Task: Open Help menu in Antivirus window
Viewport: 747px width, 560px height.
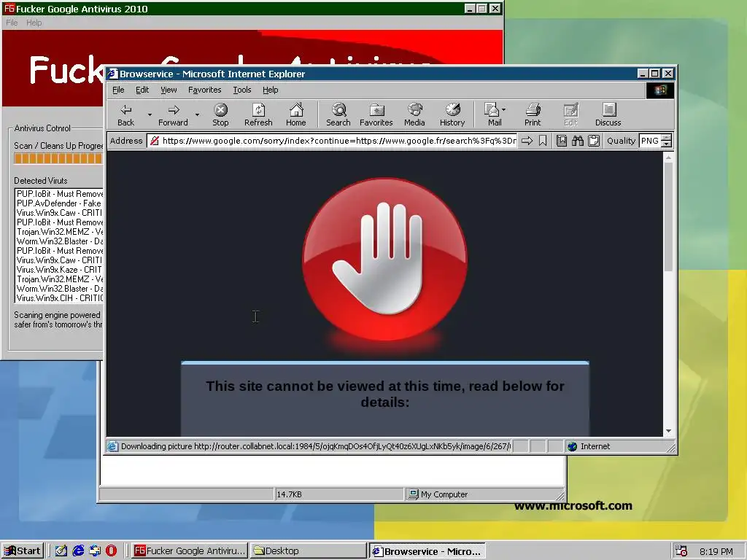Action: tap(34, 23)
